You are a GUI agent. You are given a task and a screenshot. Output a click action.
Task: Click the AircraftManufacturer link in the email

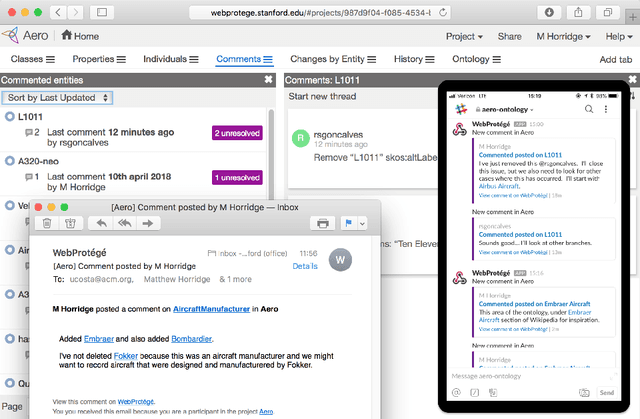click(x=211, y=310)
